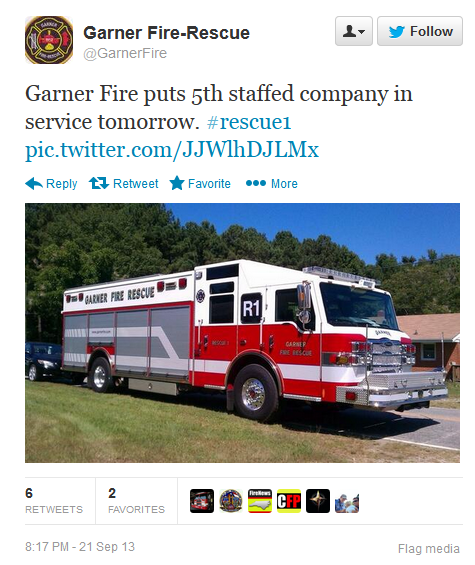Open the 8:17 PM - 21 Sep 13 timestamp
The image size is (475, 565).
tap(80, 547)
